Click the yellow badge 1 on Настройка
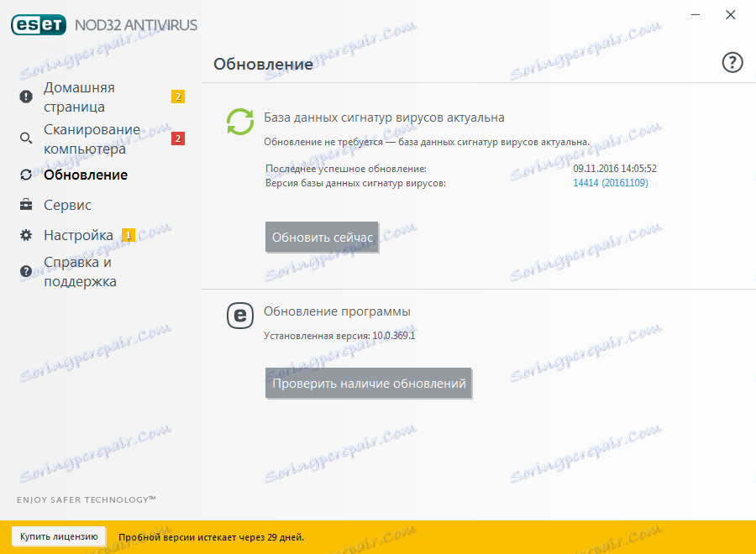 (x=129, y=235)
